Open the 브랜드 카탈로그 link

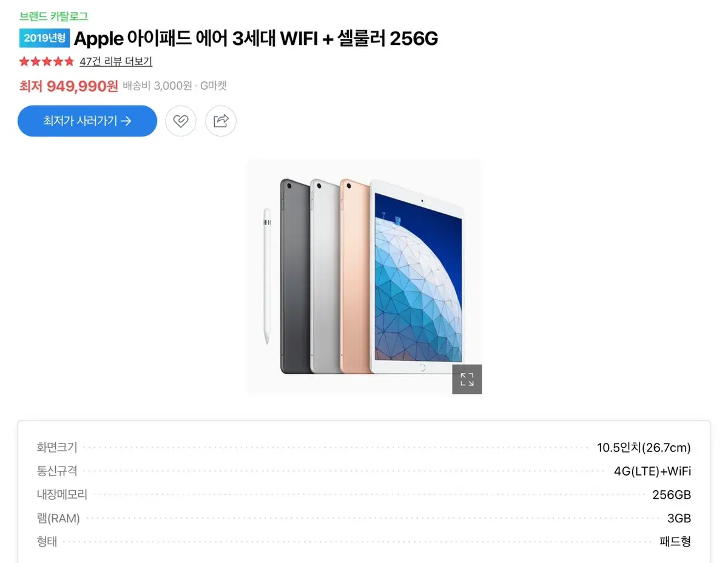tap(54, 16)
